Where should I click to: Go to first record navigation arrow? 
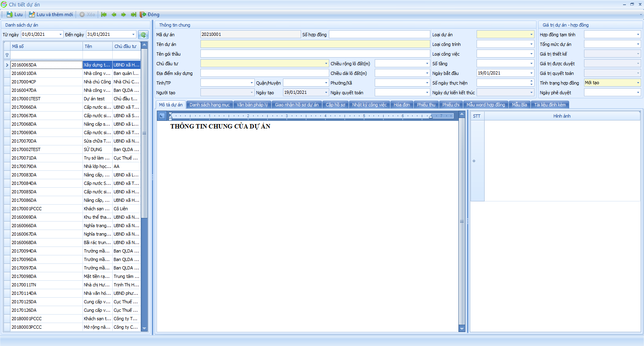[x=104, y=15]
